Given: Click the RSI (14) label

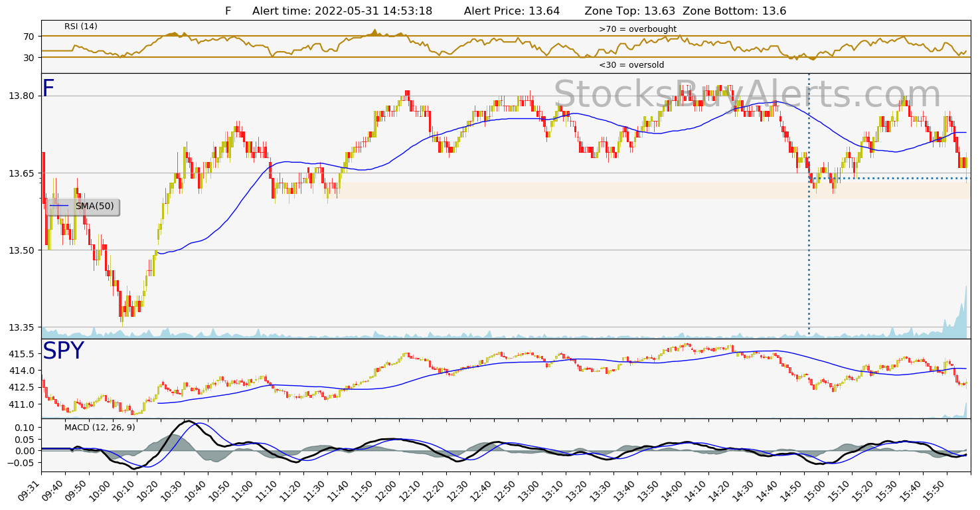Looking at the screenshot, I should (81, 27).
